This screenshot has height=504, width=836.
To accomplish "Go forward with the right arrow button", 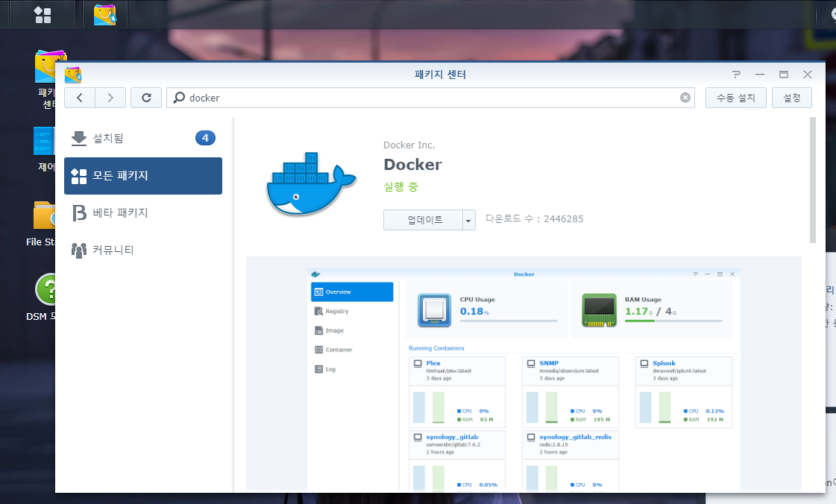I will pos(110,98).
